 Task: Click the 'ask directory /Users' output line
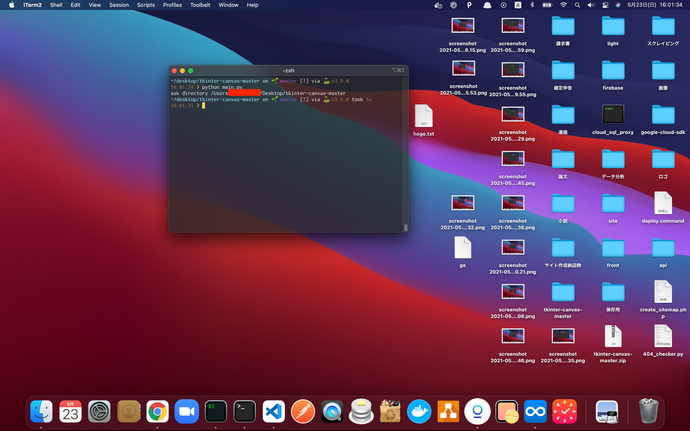click(x=258, y=93)
